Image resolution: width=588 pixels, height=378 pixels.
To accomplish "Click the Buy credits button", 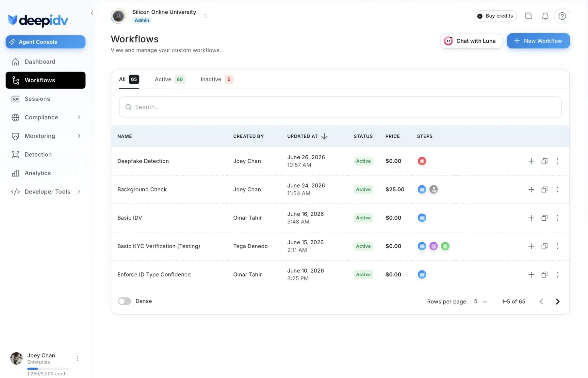I will pyautogui.click(x=495, y=16).
